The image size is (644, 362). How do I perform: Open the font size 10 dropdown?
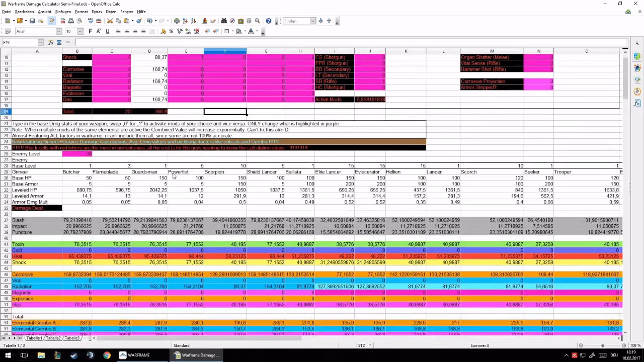[x=80, y=31]
